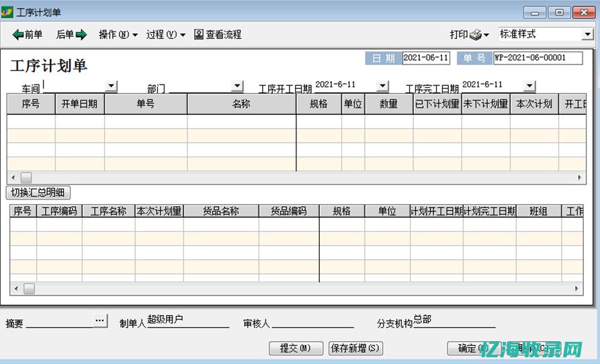Screen dimensions: 600x364
Task: Click the 摘要 ellipsis browse button
Action: [100, 321]
